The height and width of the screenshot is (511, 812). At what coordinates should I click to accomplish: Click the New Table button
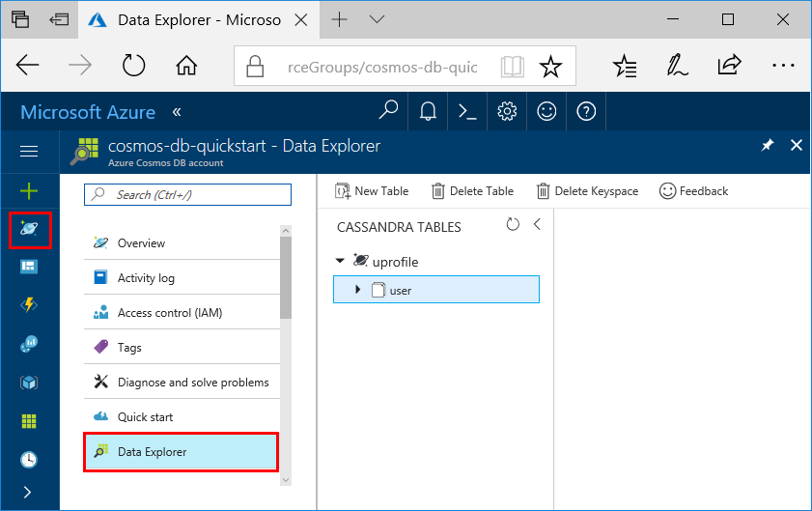point(372,191)
